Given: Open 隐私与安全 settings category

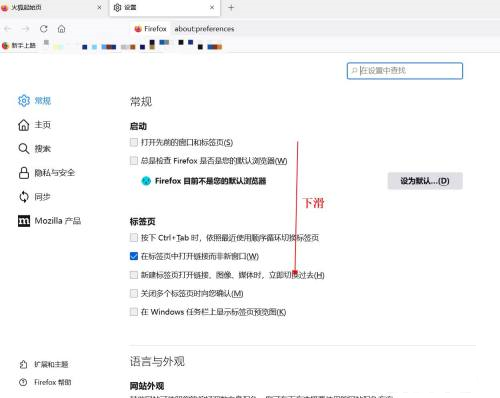Looking at the screenshot, I should click(x=46, y=173).
